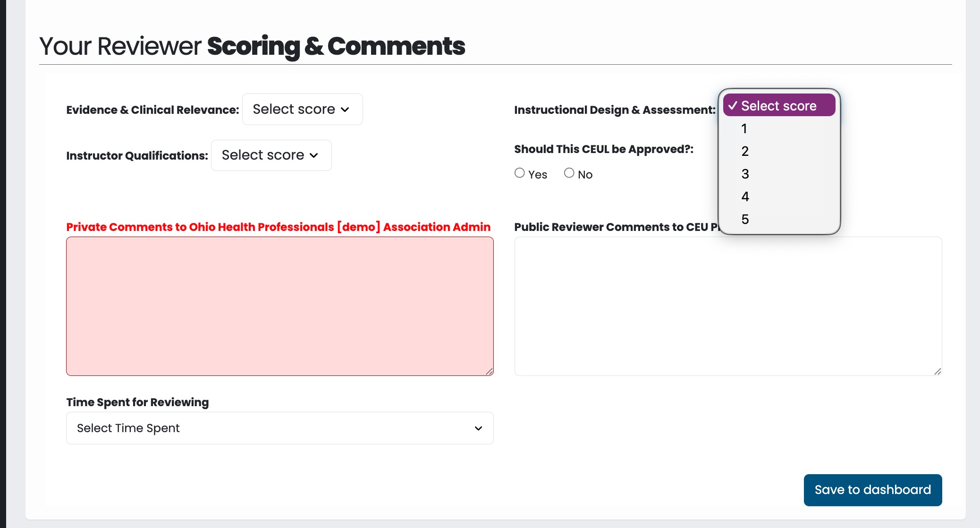Select the Yes approval radio button
This screenshot has width=980, height=528.
coord(520,173)
